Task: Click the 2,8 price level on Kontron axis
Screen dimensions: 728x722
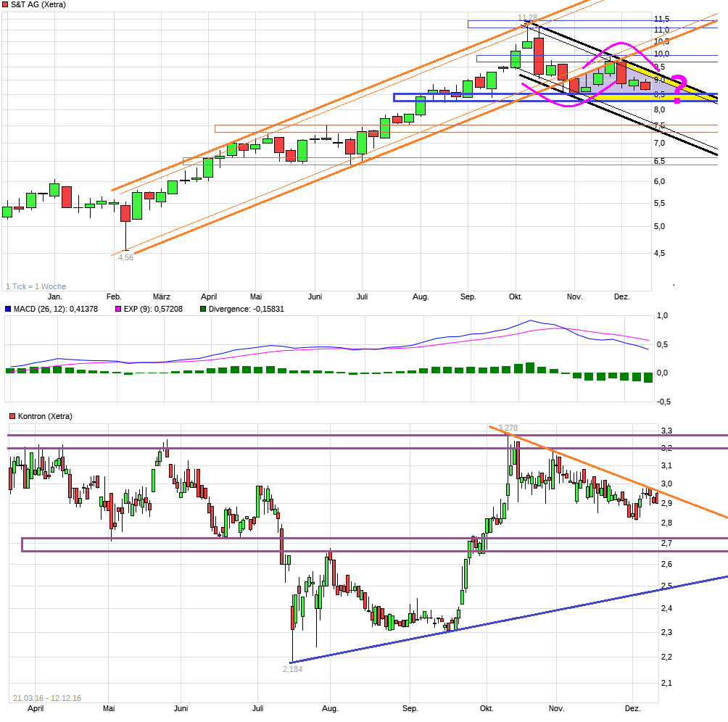Action: [x=666, y=523]
